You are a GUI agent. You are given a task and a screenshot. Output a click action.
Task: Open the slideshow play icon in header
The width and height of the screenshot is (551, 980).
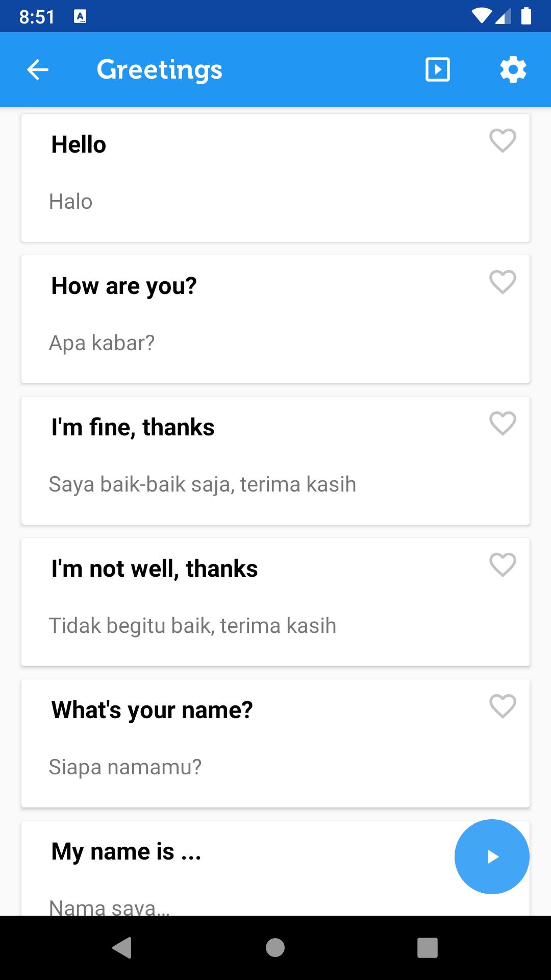point(438,70)
